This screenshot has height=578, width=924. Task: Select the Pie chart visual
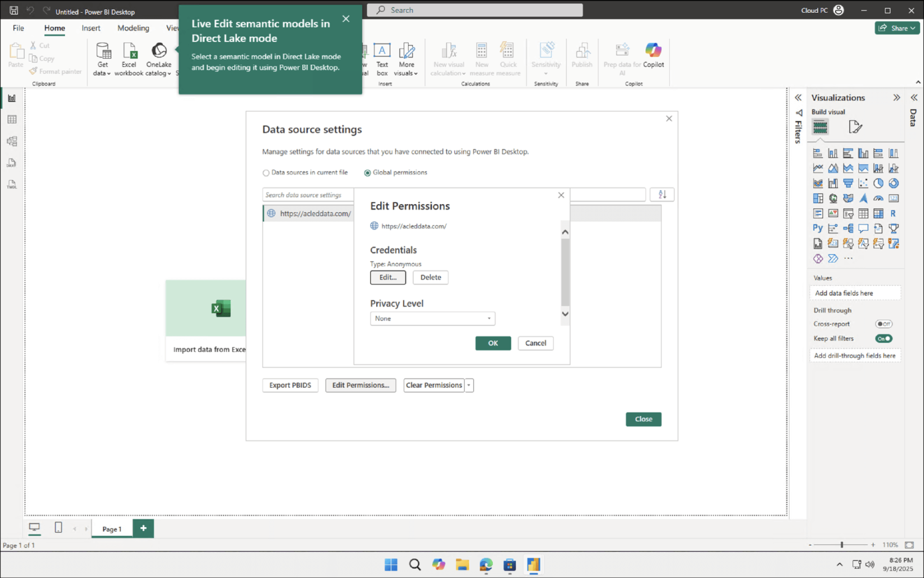point(878,183)
